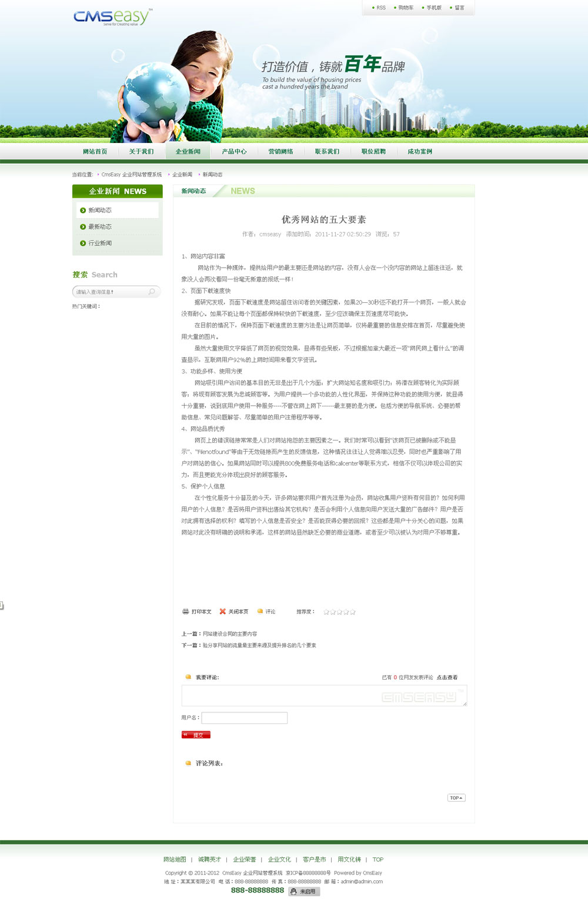Focus the 用户名 username field

244,718
